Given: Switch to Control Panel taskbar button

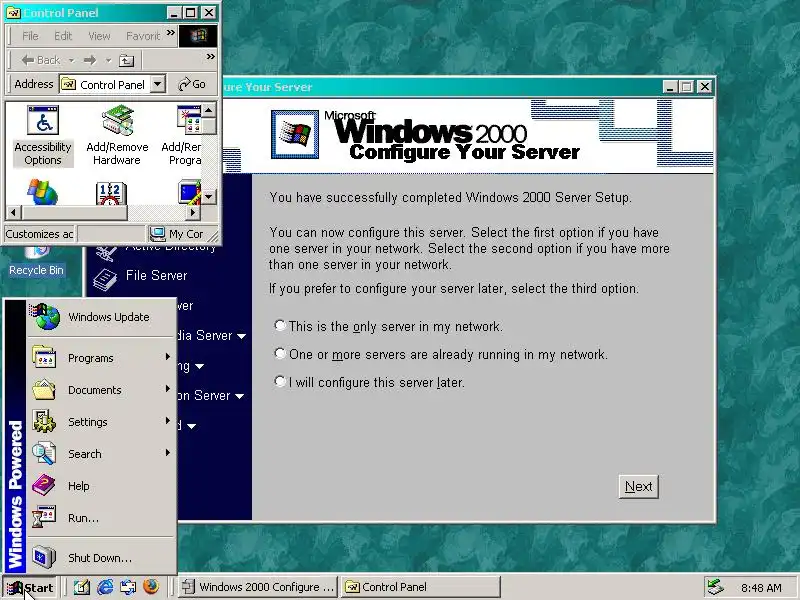Looking at the screenshot, I should (x=420, y=587).
